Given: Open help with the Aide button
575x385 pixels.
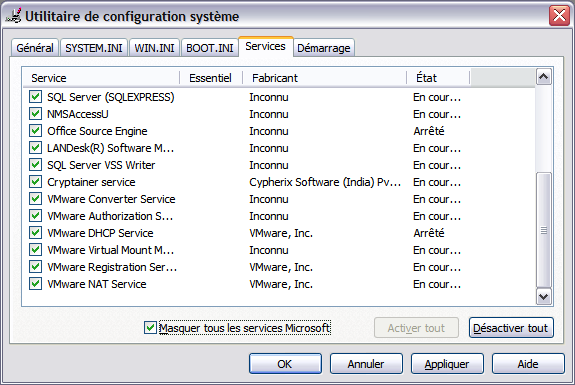Looking at the screenshot, I should pos(528,364).
